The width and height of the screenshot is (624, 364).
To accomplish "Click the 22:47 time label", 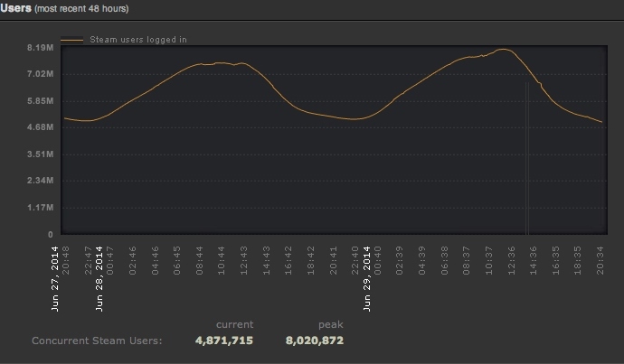I will (89, 260).
